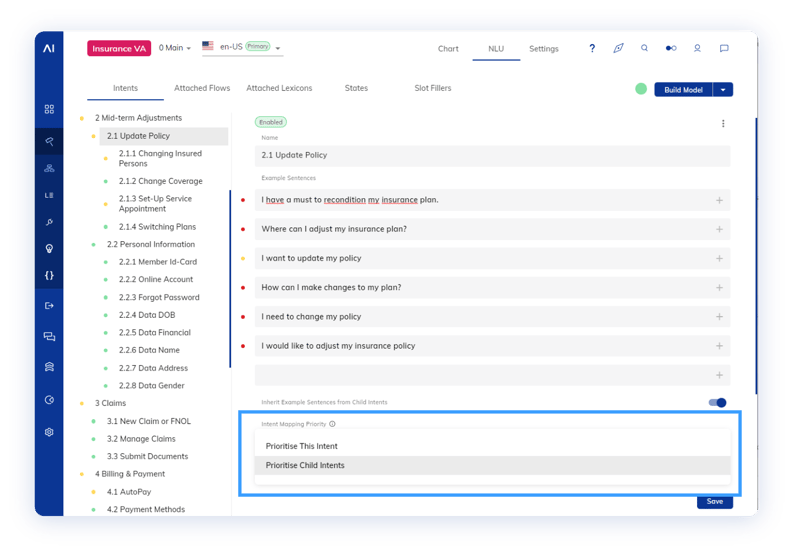Click the green model status indicator
The image size is (793, 554).
641,89
